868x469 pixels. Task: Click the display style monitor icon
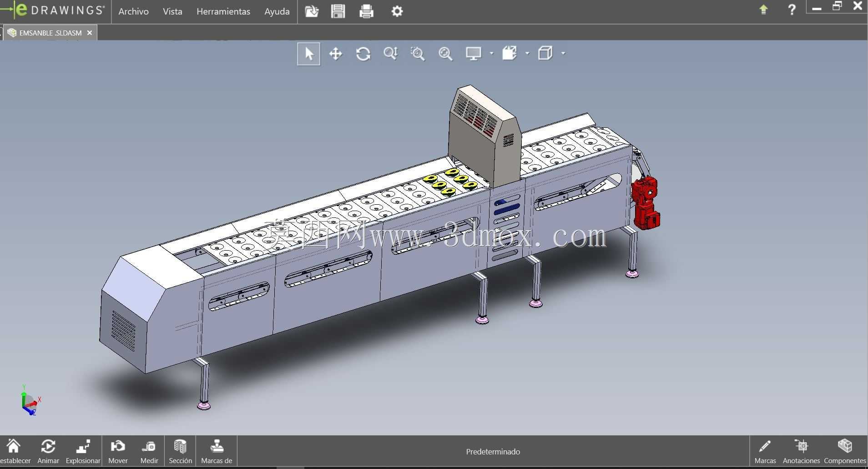point(474,54)
